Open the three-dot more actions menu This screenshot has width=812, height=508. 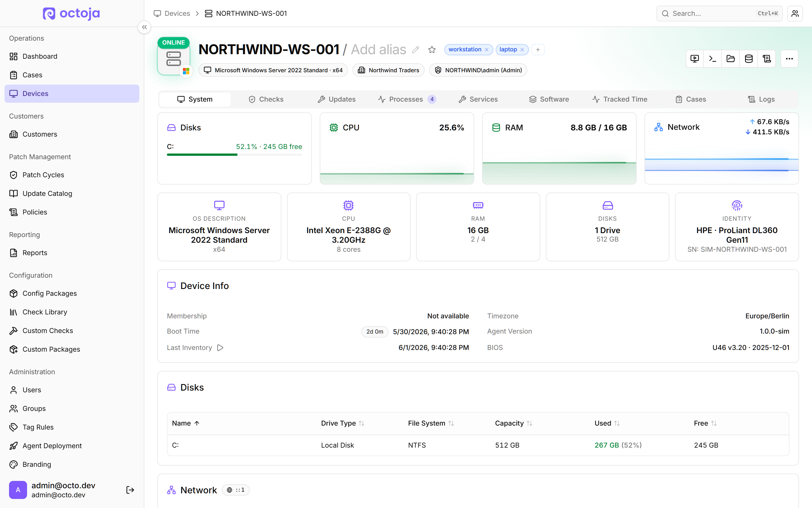point(789,59)
